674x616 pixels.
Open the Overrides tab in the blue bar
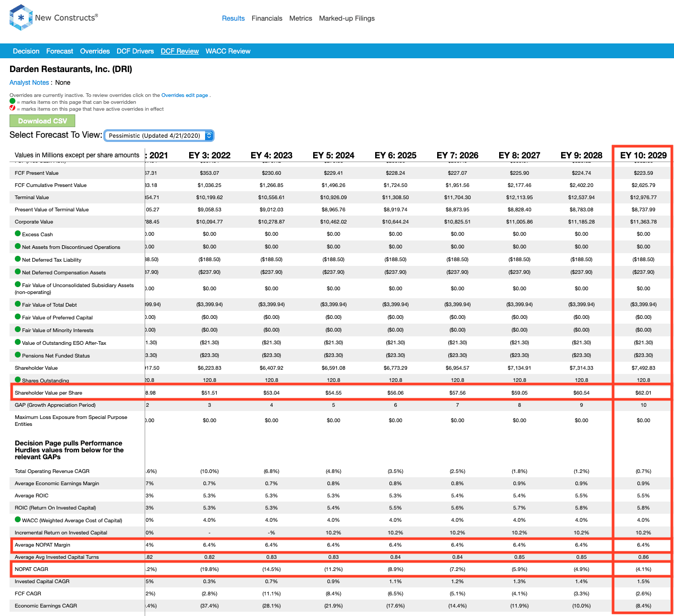[x=95, y=51]
